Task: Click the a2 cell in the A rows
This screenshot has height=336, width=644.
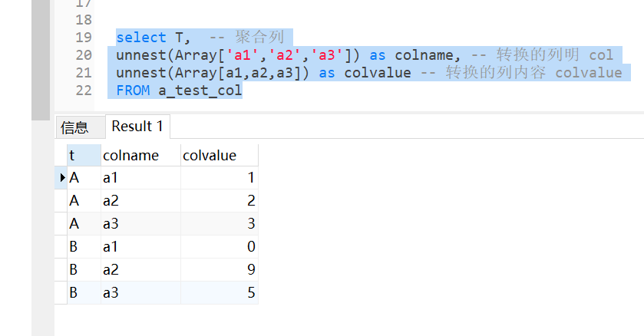Action: pyautogui.click(x=140, y=201)
